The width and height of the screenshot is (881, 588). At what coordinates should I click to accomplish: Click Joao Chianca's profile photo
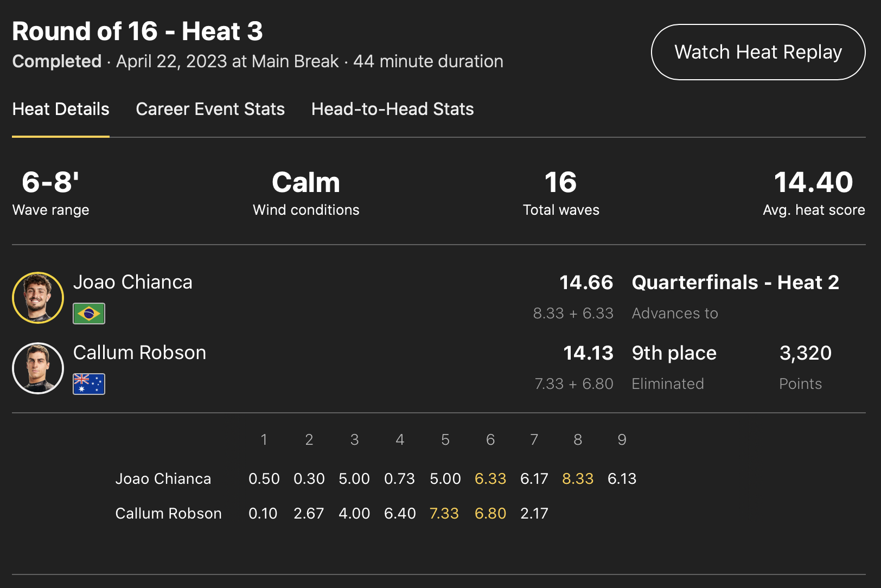(x=38, y=298)
